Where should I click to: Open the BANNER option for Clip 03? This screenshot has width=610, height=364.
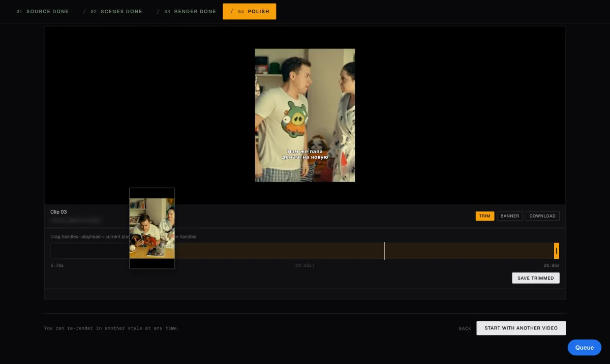point(510,216)
